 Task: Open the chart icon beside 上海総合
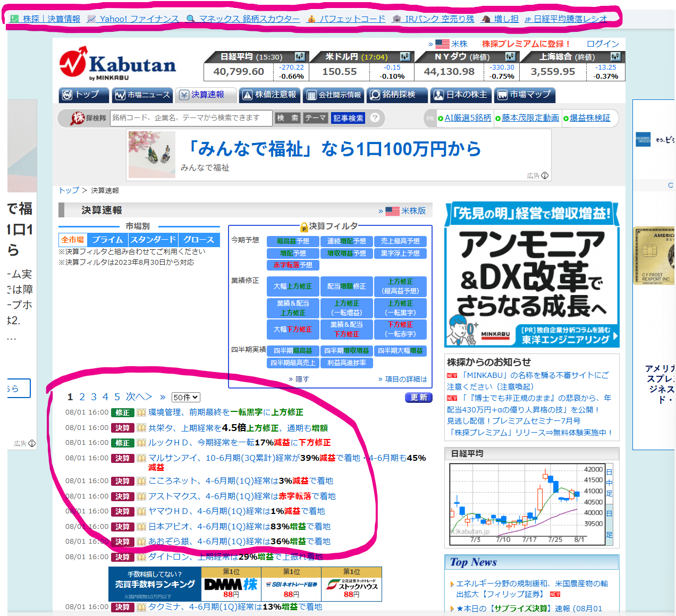615,56
